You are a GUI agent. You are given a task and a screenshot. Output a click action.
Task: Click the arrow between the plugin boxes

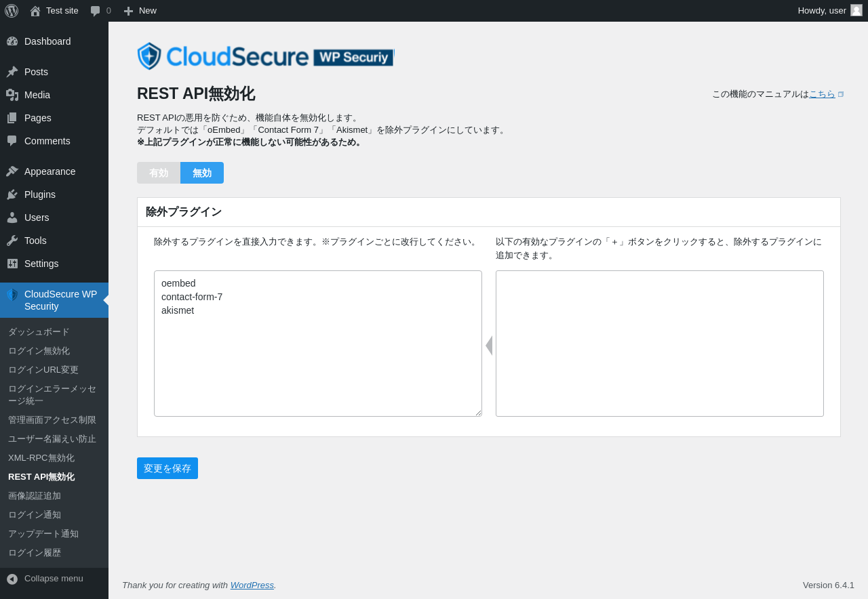pos(489,346)
